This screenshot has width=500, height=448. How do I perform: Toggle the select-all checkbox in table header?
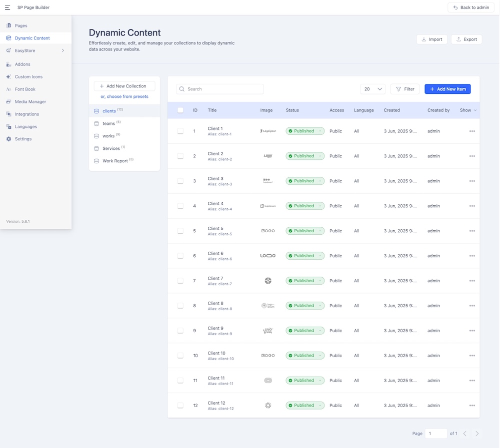(180, 110)
